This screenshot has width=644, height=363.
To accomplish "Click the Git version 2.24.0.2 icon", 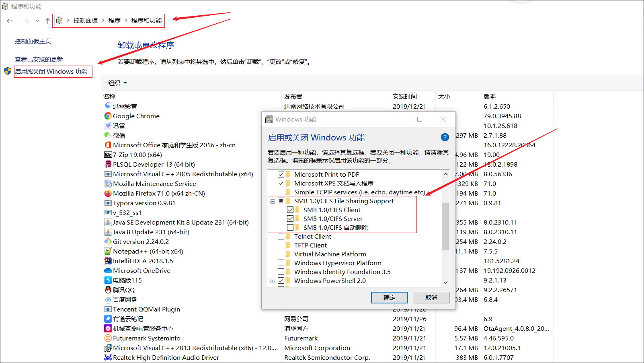I will pyautogui.click(x=108, y=241).
